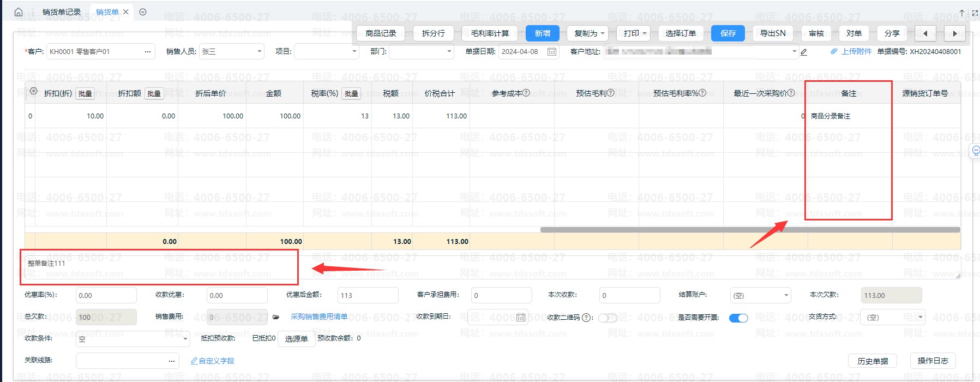Click the edit pencil beside 客户地址
Image resolution: width=980 pixels, height=382 pixels.
point(803,52)
